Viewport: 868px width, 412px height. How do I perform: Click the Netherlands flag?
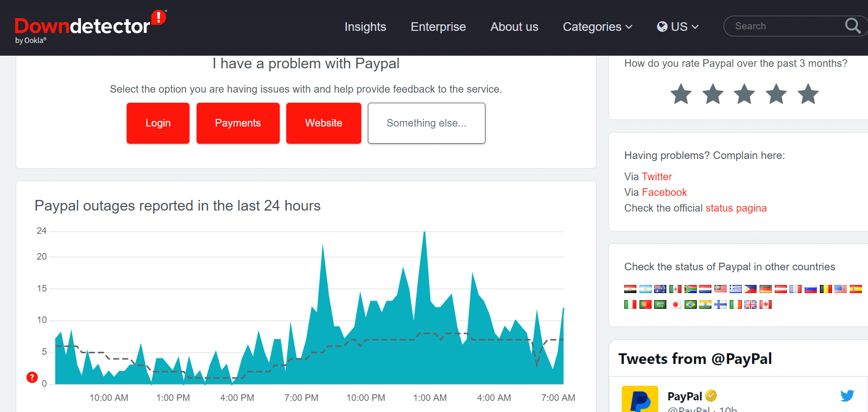point(705,289)
